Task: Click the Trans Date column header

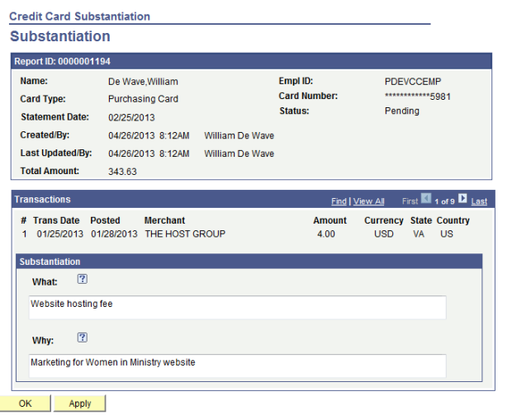Action: [x=56, y=220]
